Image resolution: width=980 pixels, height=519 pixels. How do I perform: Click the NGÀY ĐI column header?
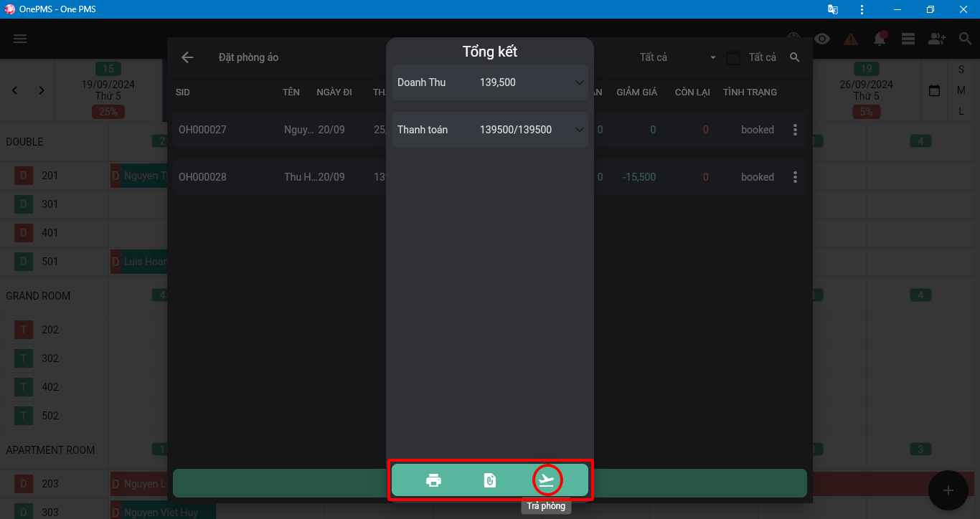pos(334,92)
